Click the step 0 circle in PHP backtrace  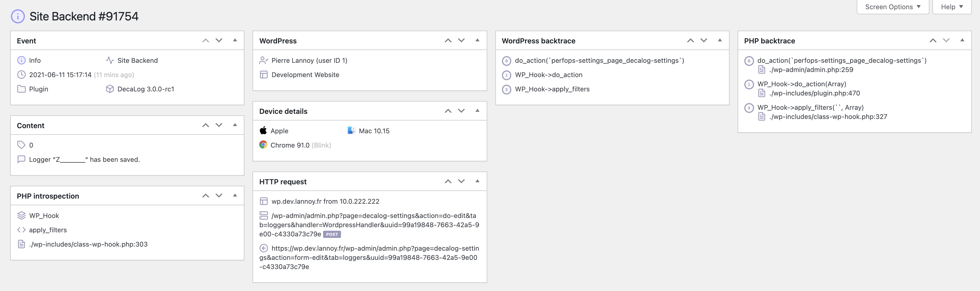click(749, 61)
